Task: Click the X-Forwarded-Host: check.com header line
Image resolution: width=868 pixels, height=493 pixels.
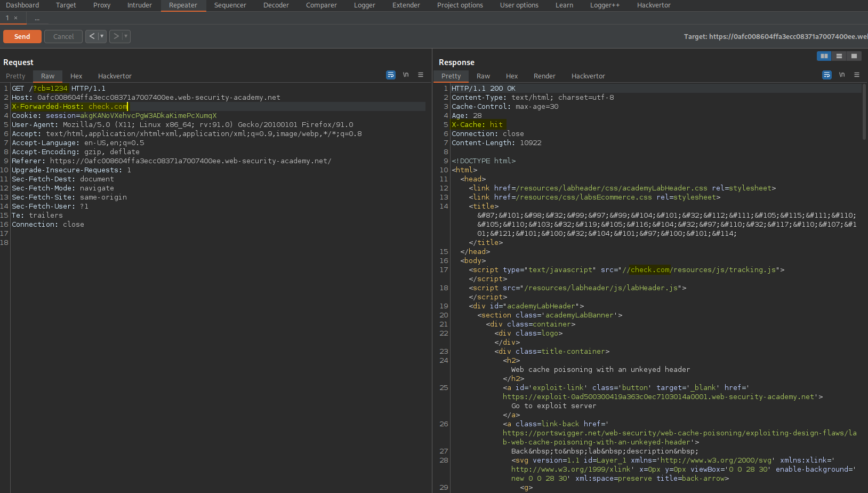Action: click(x=70, y=107)
